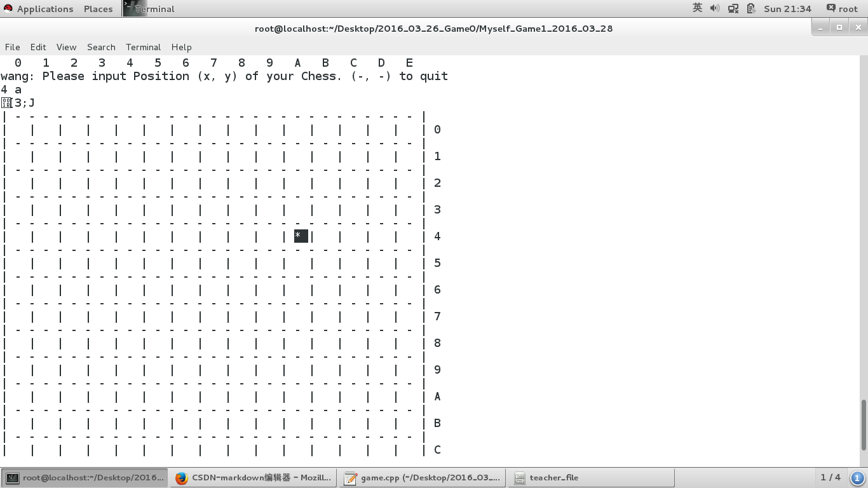Click column header label 'A'
Image resolution: width=868 pixels, height=488 pixels.
point(297,63)
